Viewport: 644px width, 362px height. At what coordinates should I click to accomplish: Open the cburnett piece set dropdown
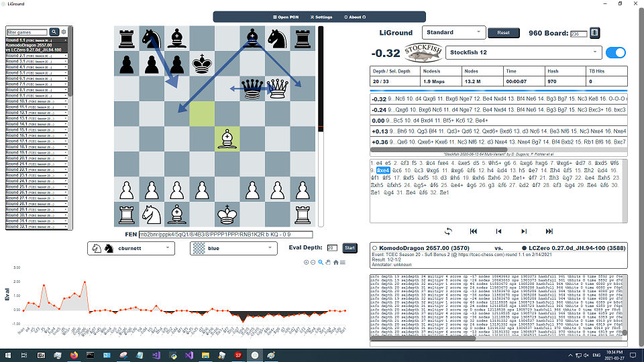pos(131,248)
